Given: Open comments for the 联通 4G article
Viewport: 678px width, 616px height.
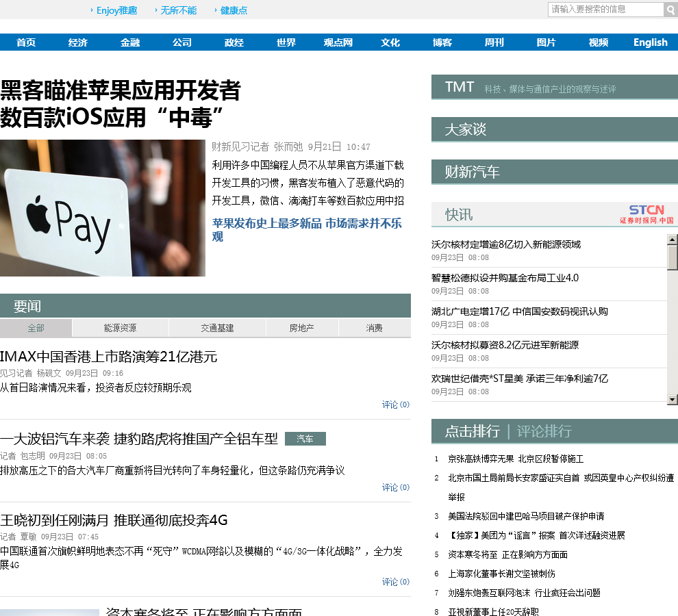Looking at the screenshot, I should (x=396, y=582).
